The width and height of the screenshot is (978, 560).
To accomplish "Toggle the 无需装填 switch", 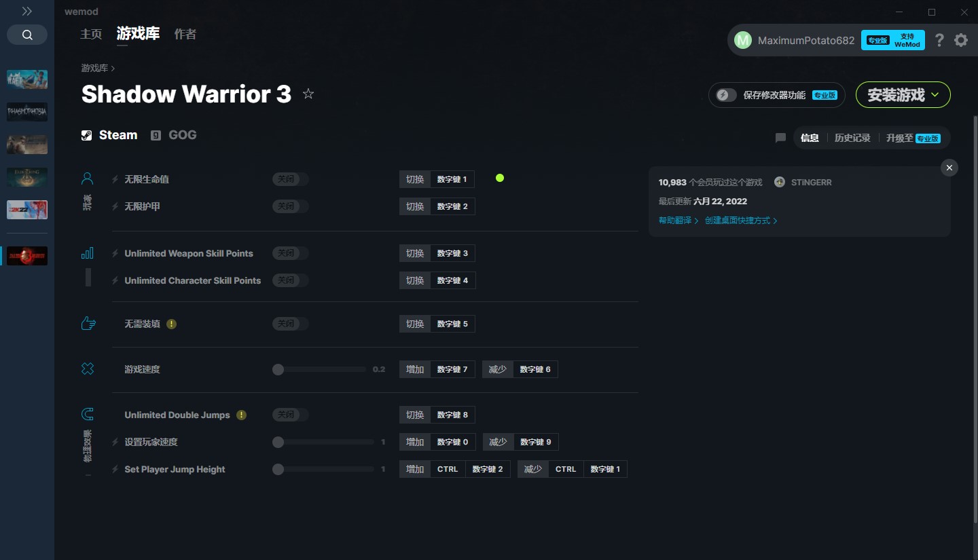I will tap(290, 324).
